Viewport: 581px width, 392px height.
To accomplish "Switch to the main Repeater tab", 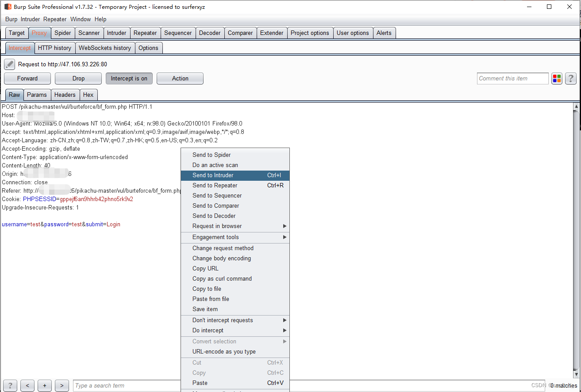I will click(145, 33).
